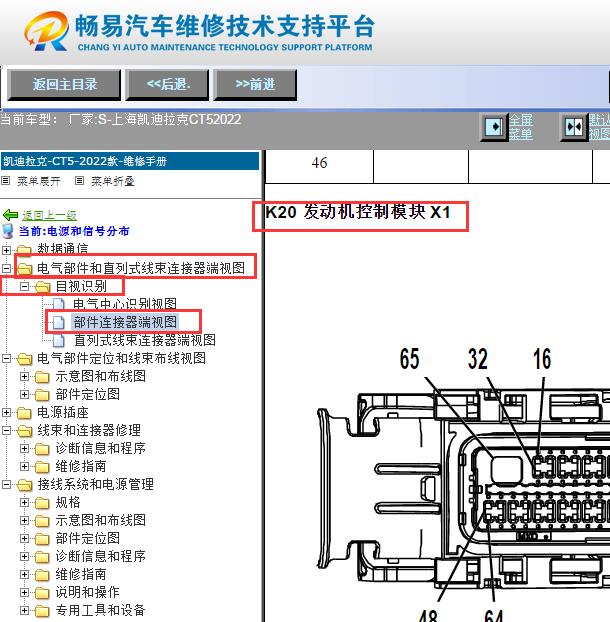Expand the 数据通信 folder node
This screenshot has height=622, width=610.
[6, 250]
